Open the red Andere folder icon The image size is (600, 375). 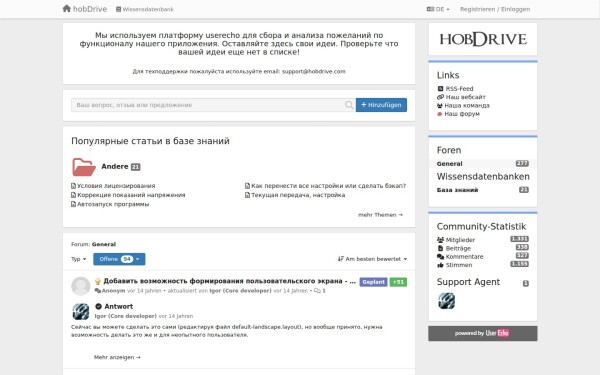pyautogui.click(x=83, y=167)
